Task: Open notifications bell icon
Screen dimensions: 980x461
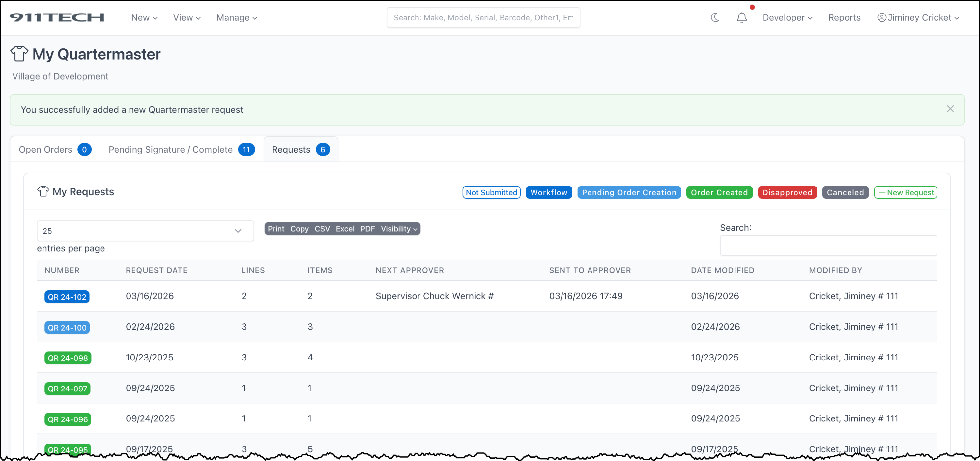Action: tap(741, 18)
